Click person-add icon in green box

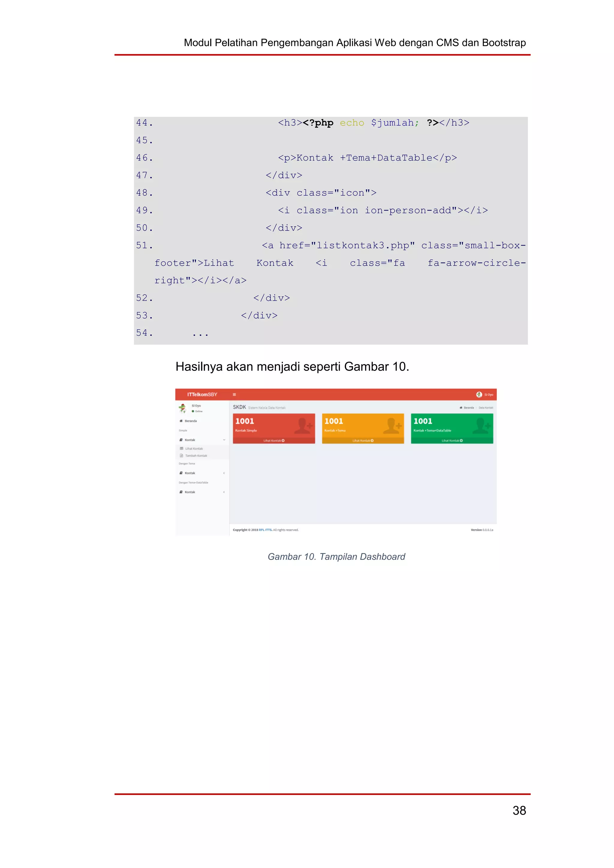(x=482, y=426)
